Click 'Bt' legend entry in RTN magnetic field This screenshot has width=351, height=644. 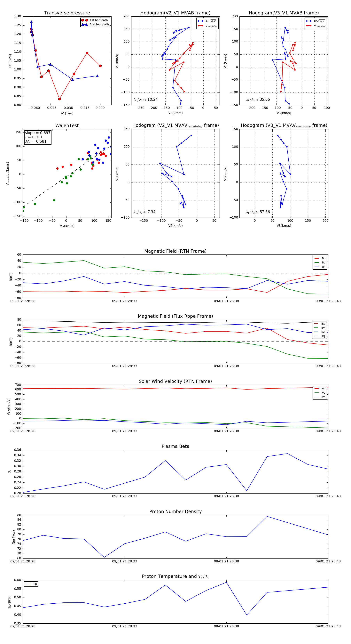[x=320, y=262]
